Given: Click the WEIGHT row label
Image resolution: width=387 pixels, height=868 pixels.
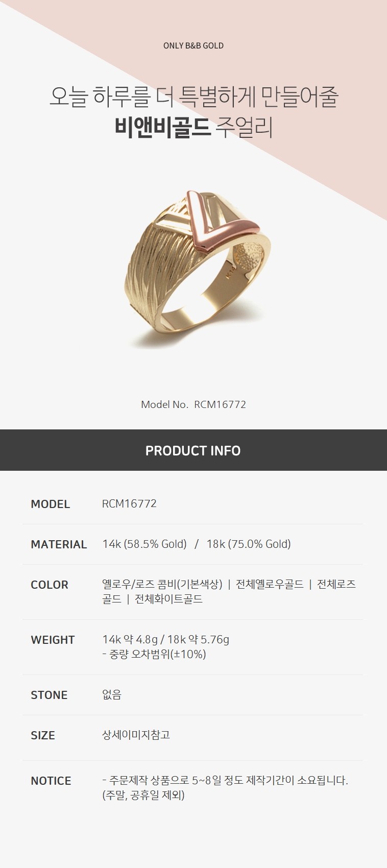Looking at the screenshot, I should click(x=53, y=640).
